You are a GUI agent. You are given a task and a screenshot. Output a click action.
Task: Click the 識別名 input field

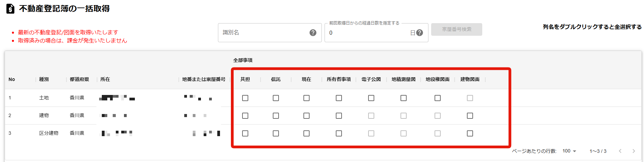pyautogui.click(x=264, y=33)
